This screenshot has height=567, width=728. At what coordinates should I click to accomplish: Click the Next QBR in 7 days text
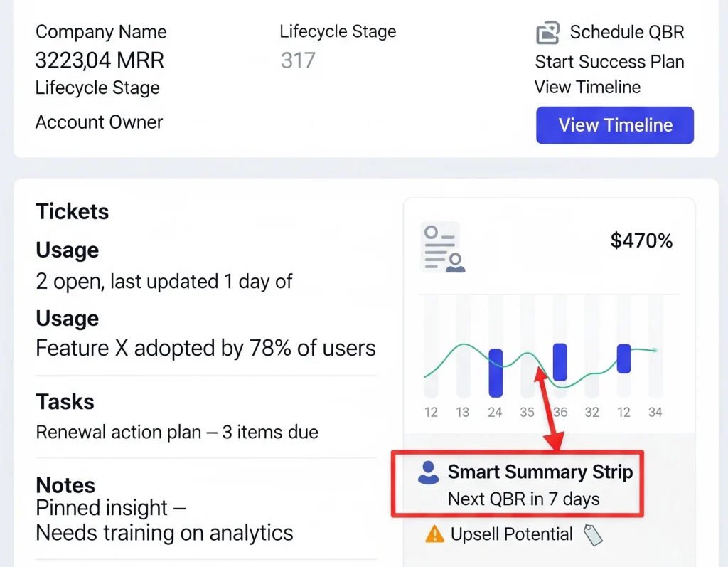point(523,499)
